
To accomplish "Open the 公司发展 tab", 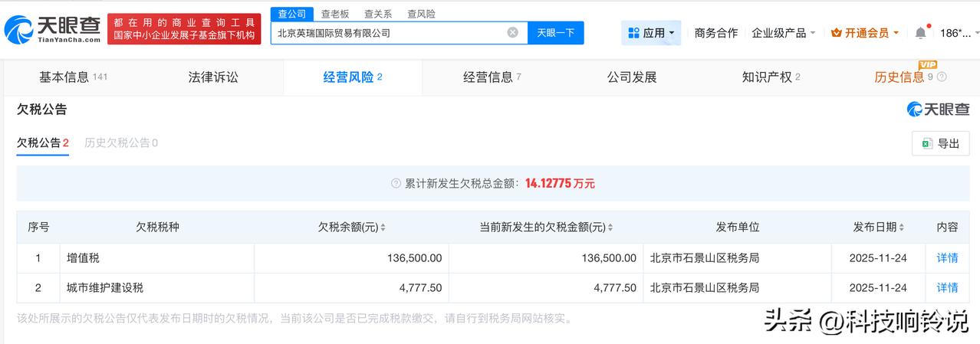I will [632, 77].
